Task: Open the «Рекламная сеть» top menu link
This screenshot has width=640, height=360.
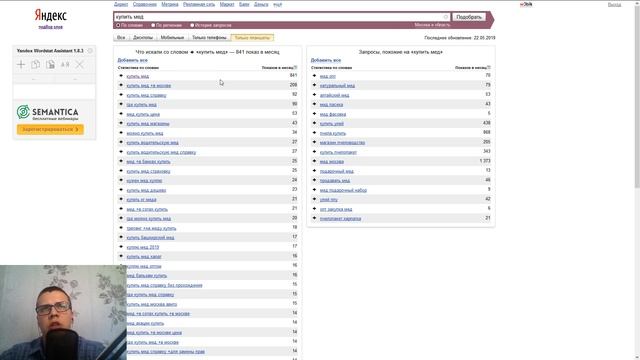Action: point(199,4)
